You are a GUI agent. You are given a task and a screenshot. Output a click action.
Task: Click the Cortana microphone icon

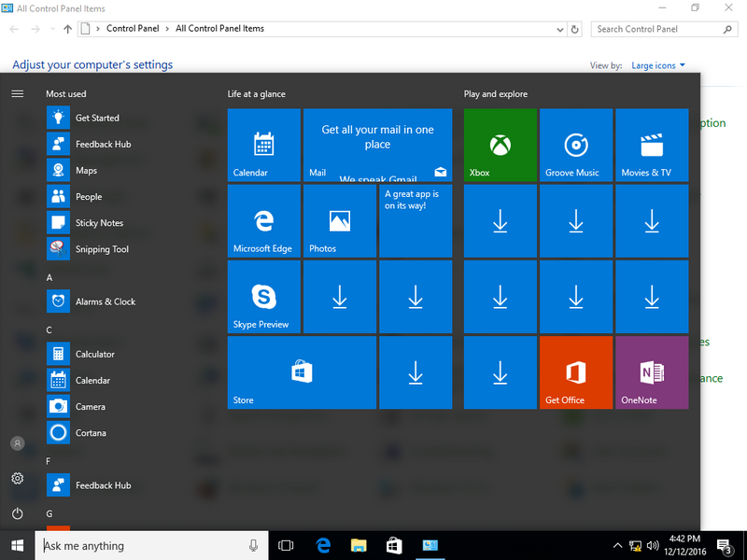(253, 546)
